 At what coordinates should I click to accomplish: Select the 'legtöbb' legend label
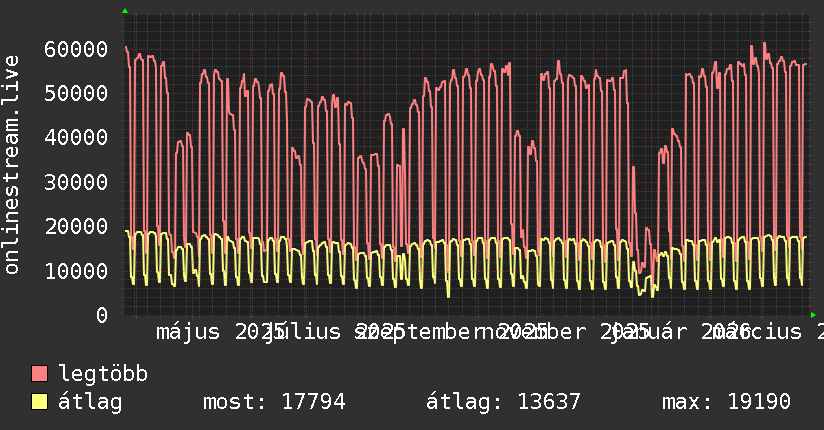click(x=103, y=374)
